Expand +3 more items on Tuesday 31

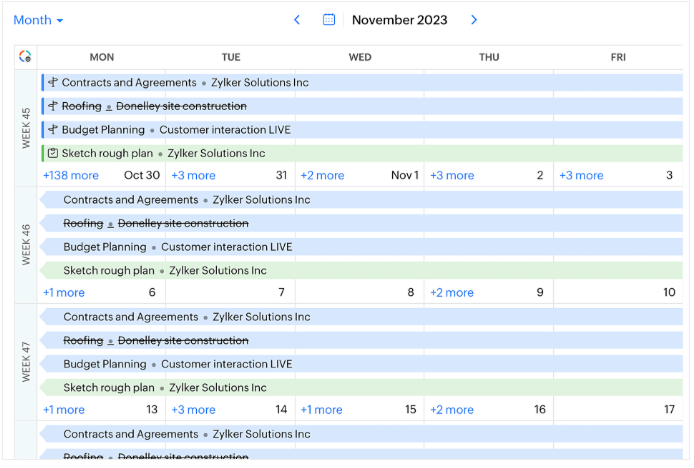(x=193, y=175)
